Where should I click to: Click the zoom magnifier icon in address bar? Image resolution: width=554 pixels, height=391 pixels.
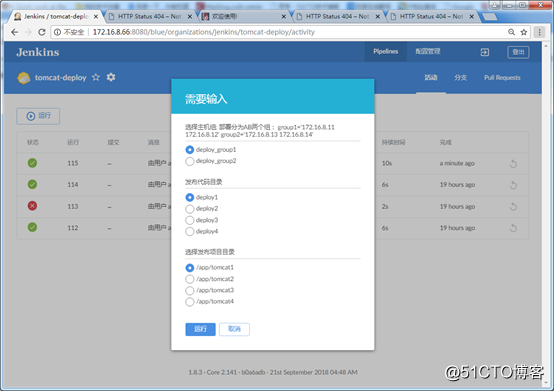[511, 32]
